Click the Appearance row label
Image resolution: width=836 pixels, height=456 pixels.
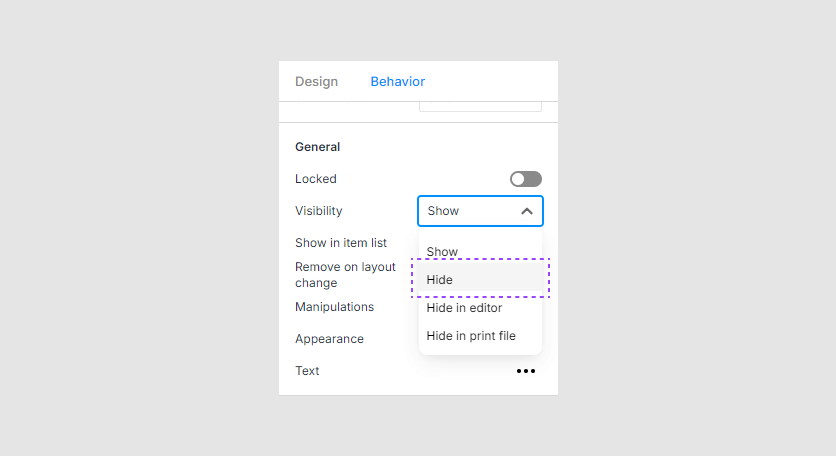point(329,339)
